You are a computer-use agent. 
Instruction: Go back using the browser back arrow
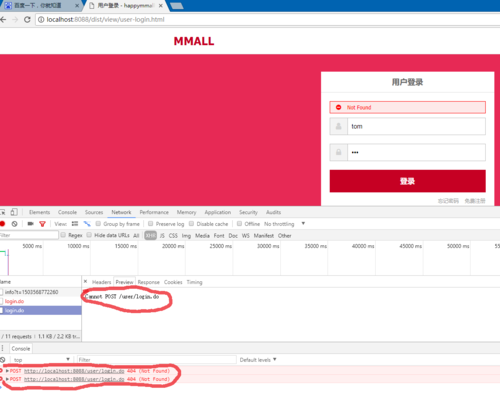click(3, 20)
